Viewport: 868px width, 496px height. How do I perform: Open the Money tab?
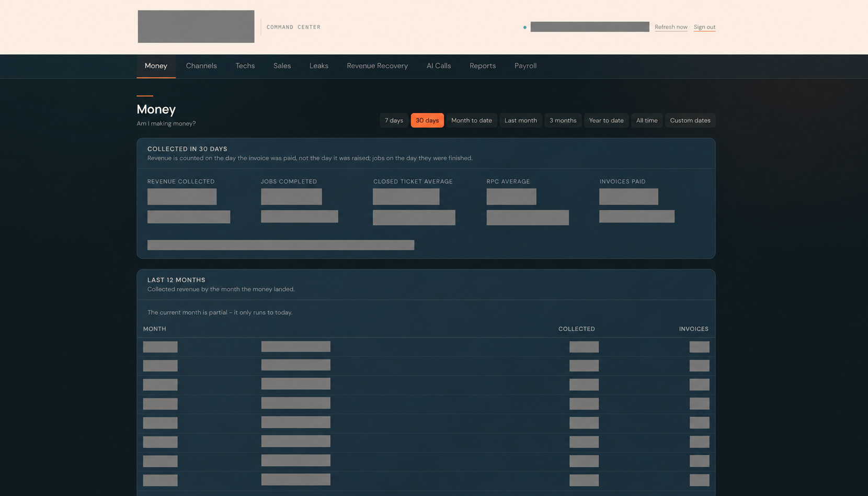coord(156,66)
